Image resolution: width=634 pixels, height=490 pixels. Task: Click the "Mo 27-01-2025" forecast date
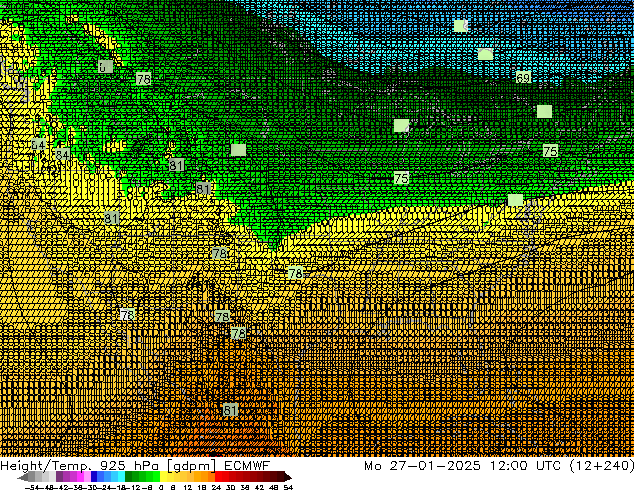(x=422, y=466)
